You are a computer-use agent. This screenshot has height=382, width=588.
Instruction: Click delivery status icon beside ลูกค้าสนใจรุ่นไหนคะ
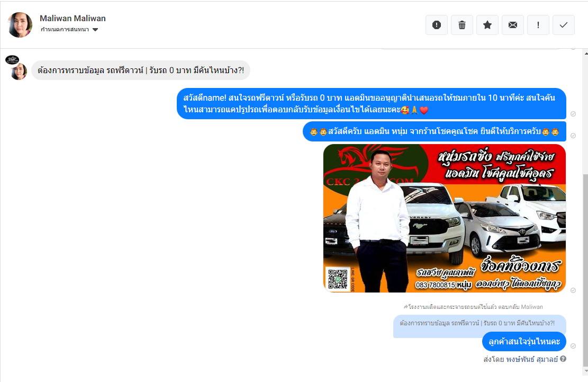tap(573, 346)
